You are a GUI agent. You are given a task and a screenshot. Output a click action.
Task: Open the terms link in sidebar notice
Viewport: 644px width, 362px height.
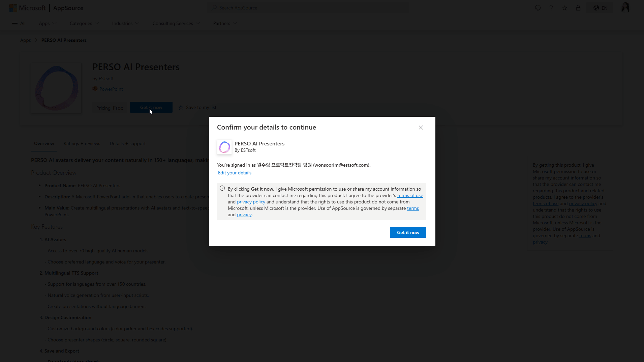(585, 235)
